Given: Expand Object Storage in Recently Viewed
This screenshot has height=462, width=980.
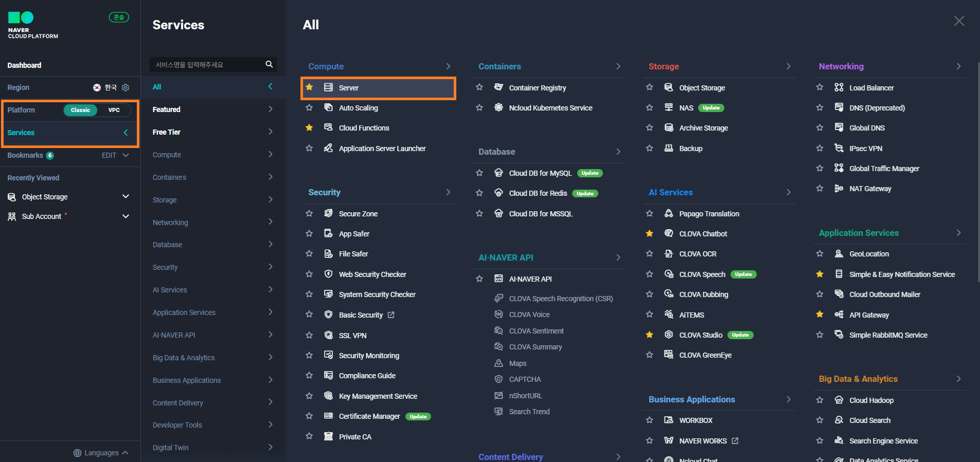Looking at the screenshot, I should pyautogui.click(x=126, y=196).
